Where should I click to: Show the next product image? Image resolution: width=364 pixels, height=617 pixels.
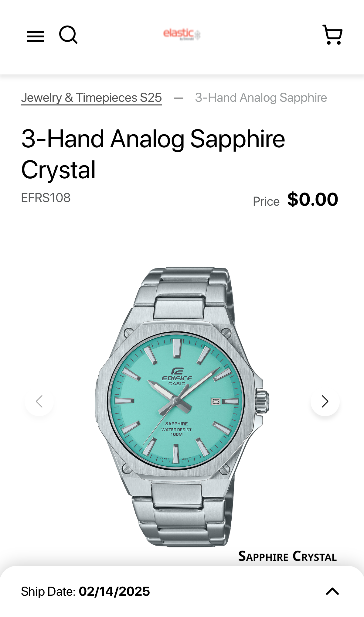(x=325, y=401)
